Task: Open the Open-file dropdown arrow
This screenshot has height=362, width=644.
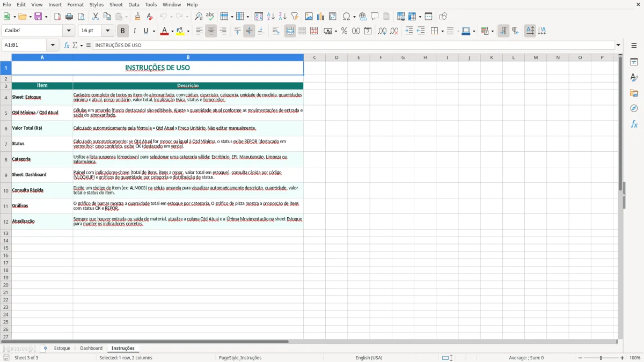Action: pos(30,17)
